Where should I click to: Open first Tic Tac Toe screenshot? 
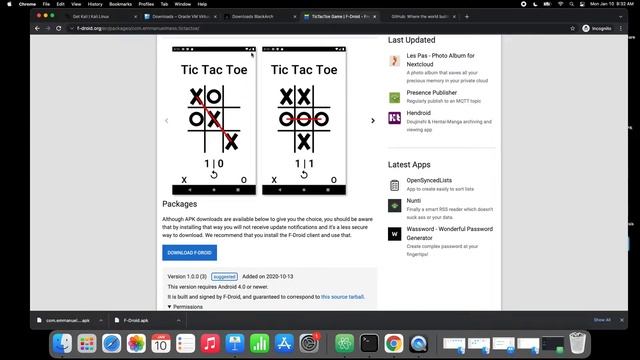[x=214, y=120]
